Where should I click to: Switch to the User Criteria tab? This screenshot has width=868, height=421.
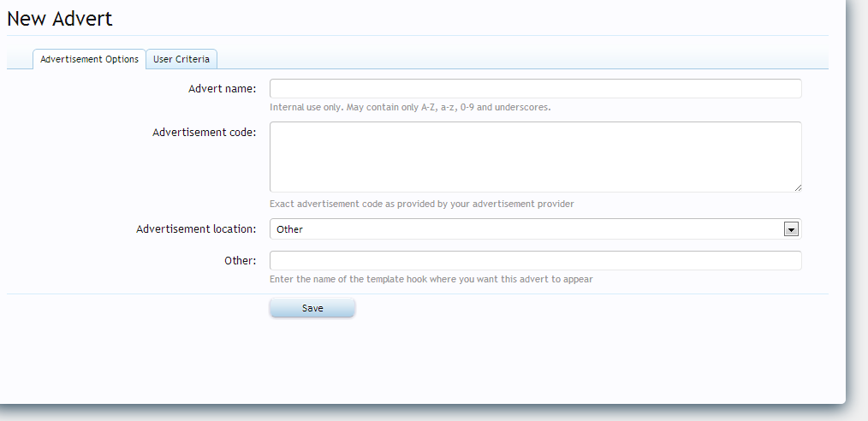(181, 59)
